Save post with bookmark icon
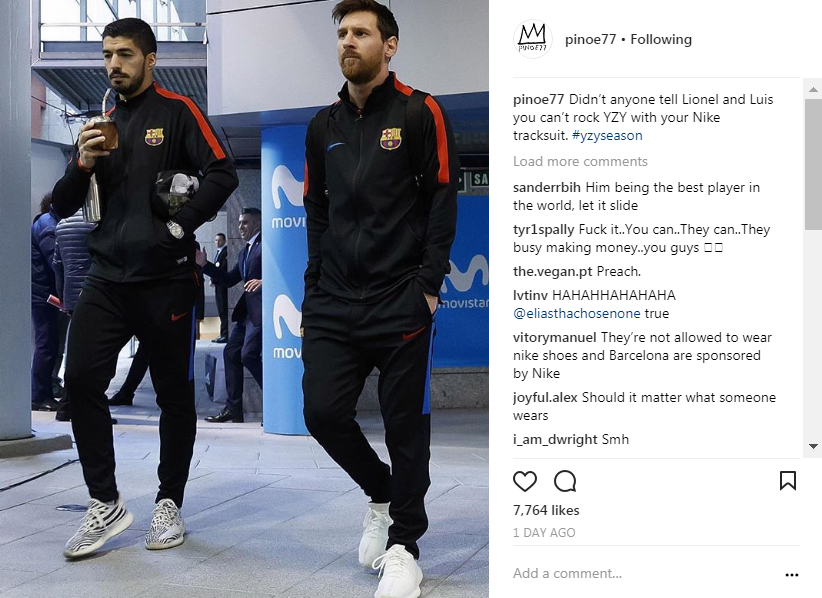822x598 pixels. coord(787,481)
